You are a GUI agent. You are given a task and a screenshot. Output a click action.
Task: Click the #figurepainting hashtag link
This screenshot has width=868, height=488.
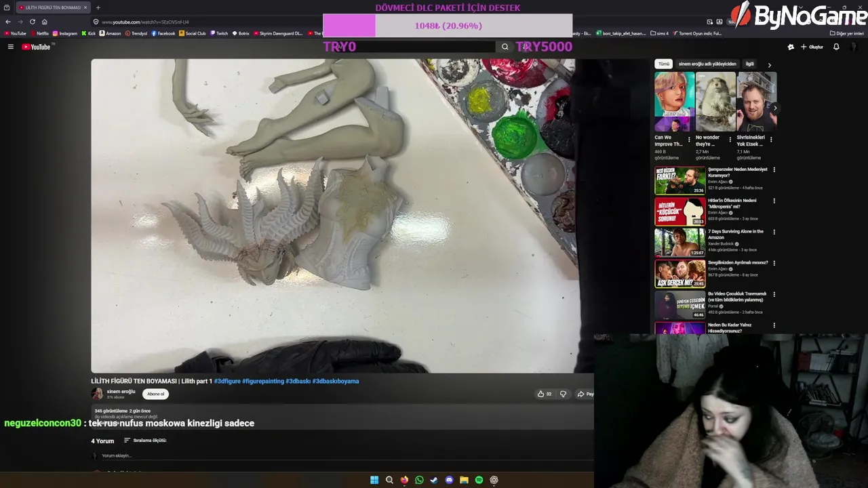[x=263, y=381]
